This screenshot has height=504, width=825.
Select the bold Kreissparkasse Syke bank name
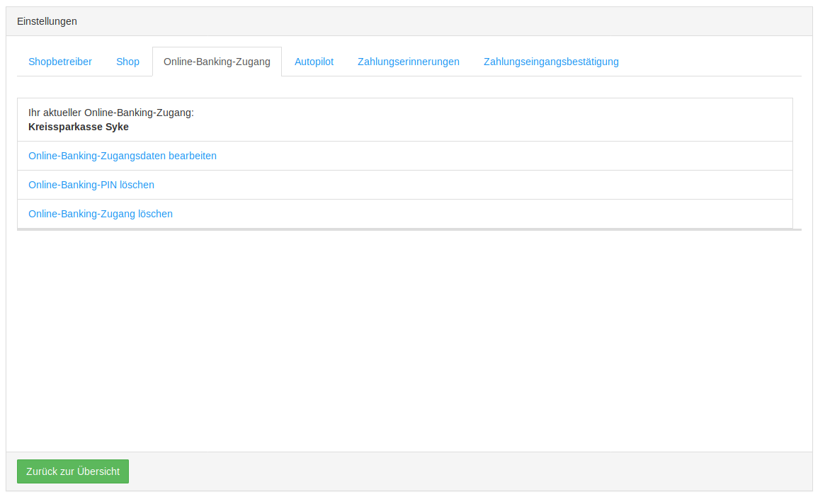click(79, 127)
